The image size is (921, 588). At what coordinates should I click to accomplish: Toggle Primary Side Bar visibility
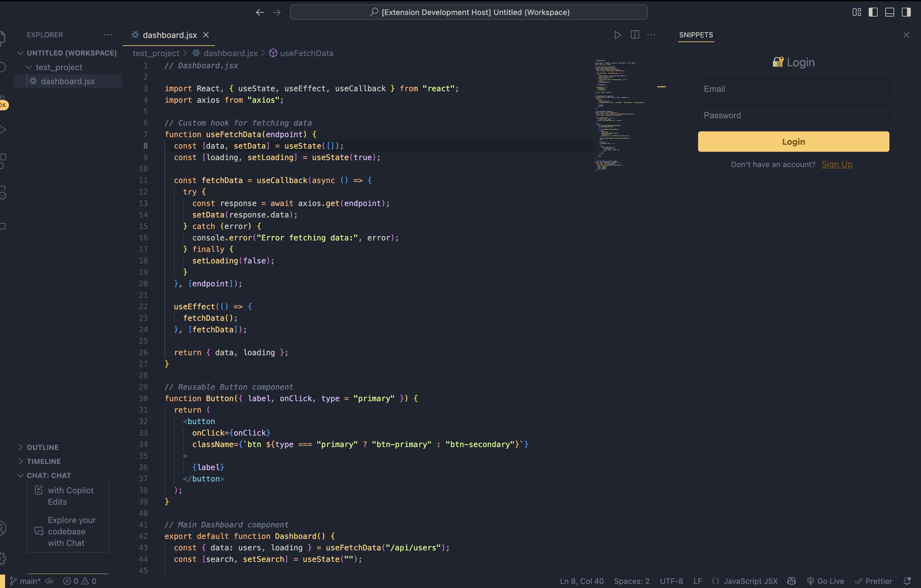(x=873, y=12)
